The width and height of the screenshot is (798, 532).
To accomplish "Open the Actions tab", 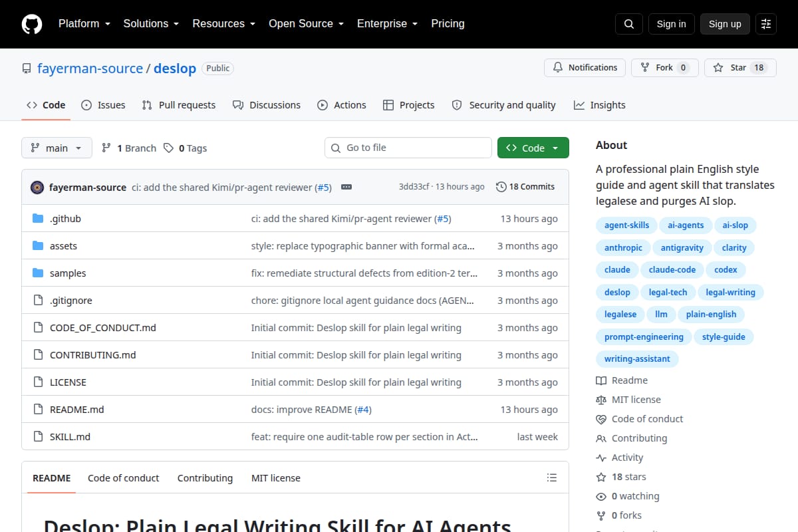I will click(x=342, y=105).
